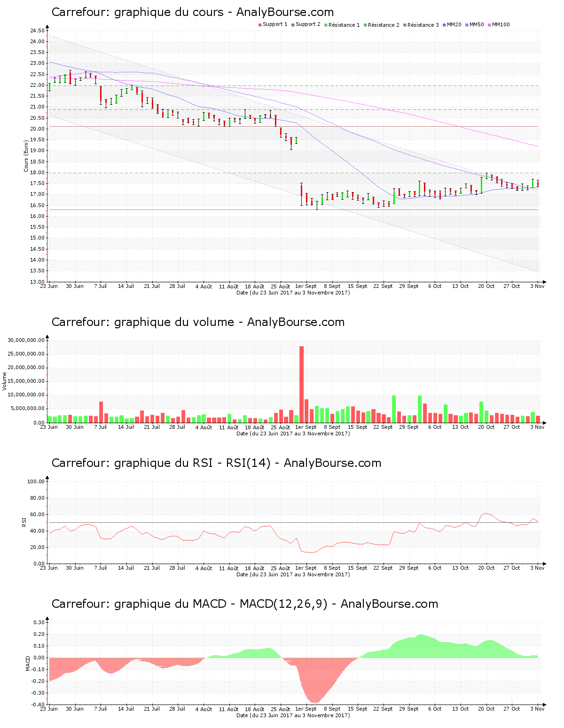Click the MM20 blue legend swatch
Screen dimensions: 564x728
click(x=444, y=25)
